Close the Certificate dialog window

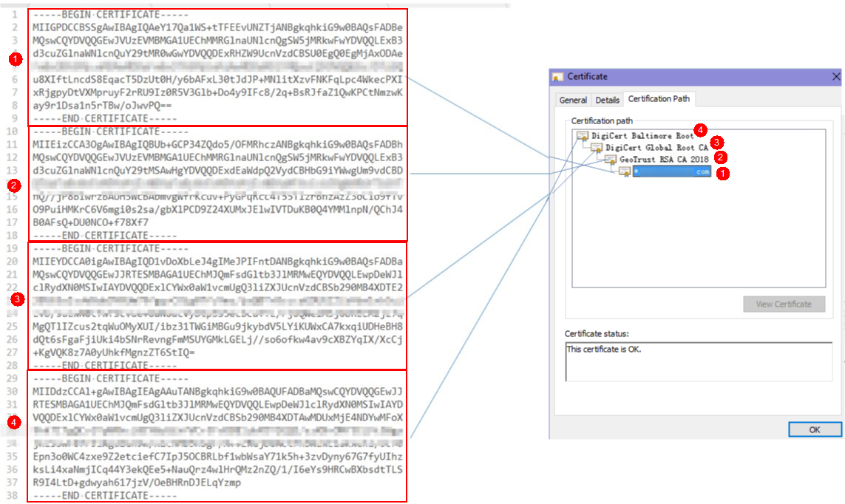coord(836,76)
